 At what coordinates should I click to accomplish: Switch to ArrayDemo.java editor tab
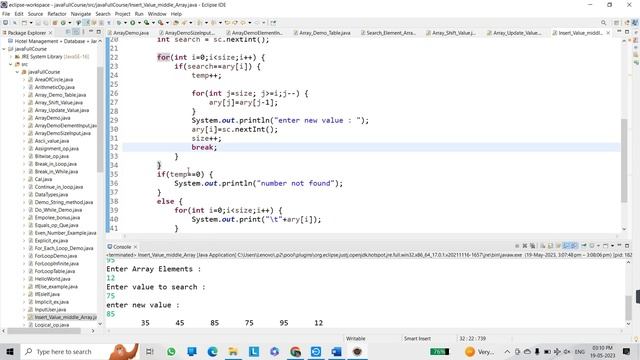128,33
